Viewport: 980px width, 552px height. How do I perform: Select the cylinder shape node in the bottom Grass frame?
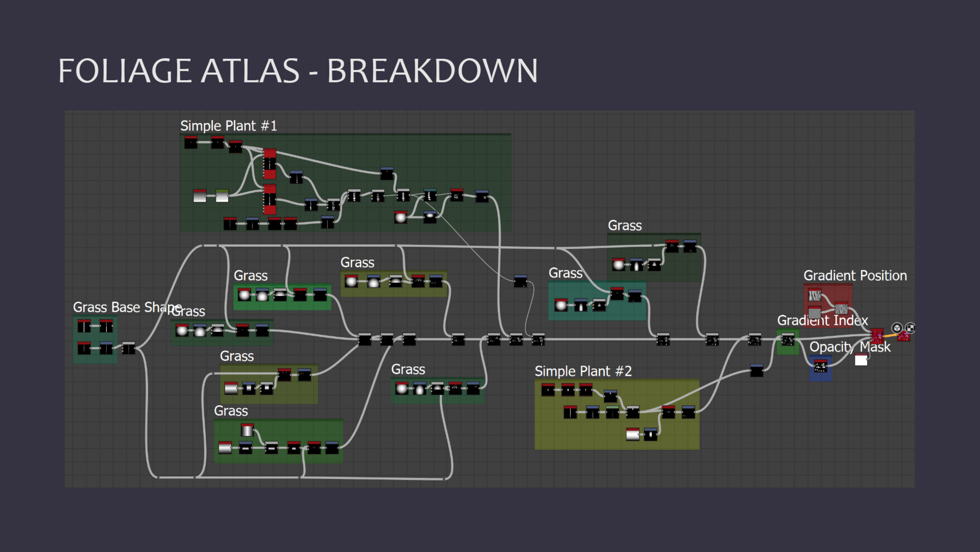tap(247, 430)
